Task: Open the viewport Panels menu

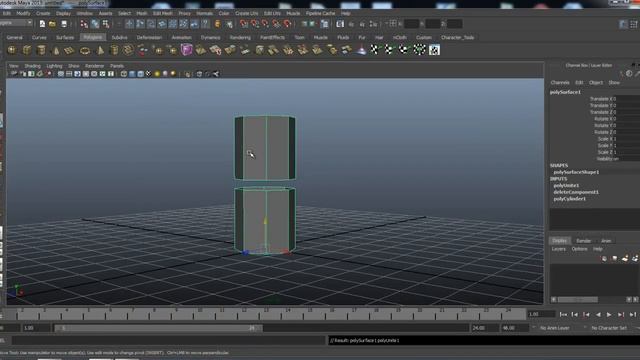Action: click(117, 66)
